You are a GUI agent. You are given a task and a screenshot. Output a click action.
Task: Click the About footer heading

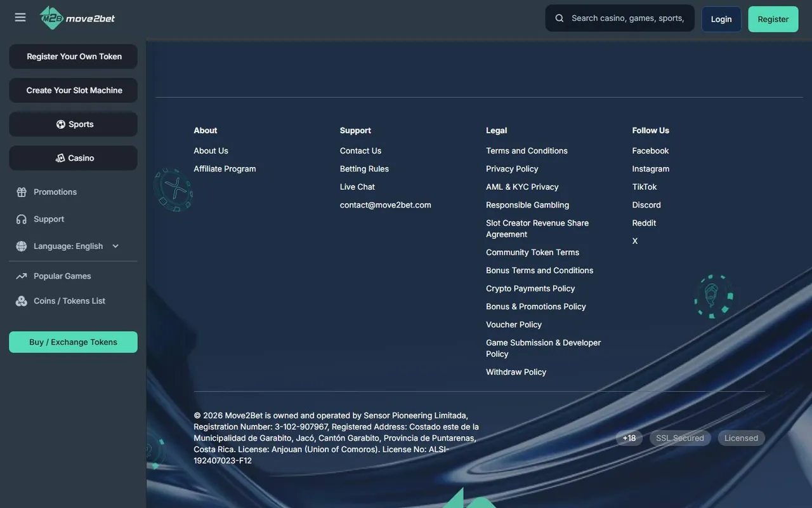(205, 131)
